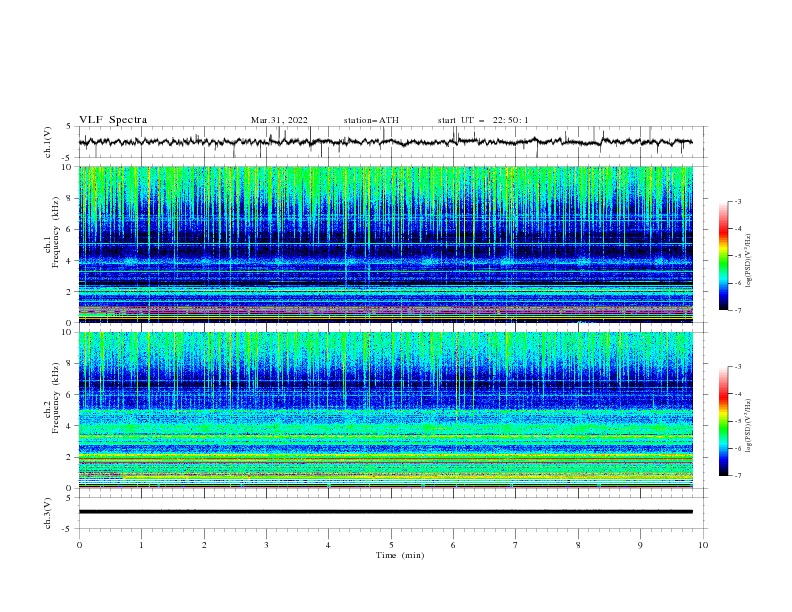Click the ch.2 'Frequency (kHz)' axis label
Image resolution: width=792 pixels, height=612 pixels.
[x=55, y=397]
